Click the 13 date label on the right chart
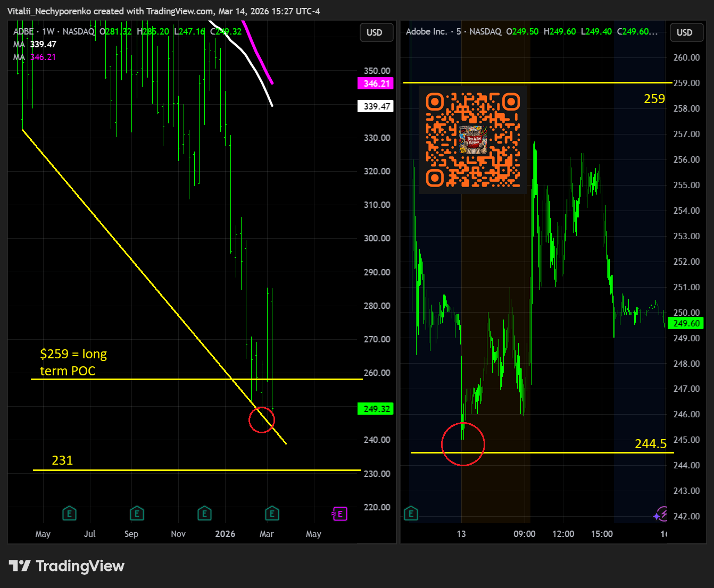714x588 pixels. pyautogui.click(x=461, y=534)
